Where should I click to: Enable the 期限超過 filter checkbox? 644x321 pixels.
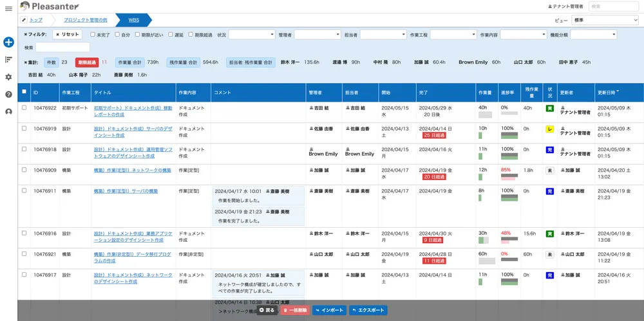click(191, 35)
